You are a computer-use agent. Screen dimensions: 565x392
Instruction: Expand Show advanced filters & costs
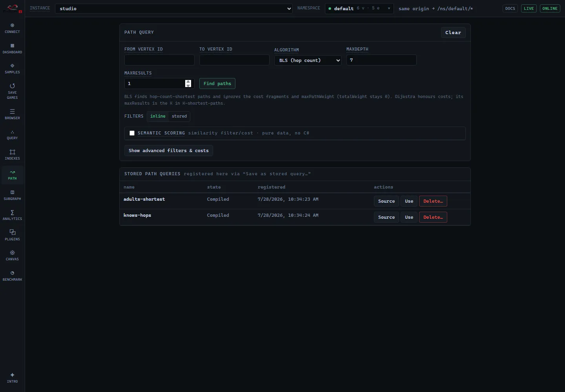point(169,151)
